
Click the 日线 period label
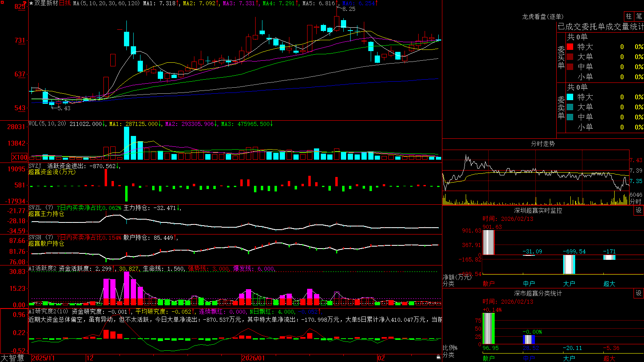click(x=65, y=3)
